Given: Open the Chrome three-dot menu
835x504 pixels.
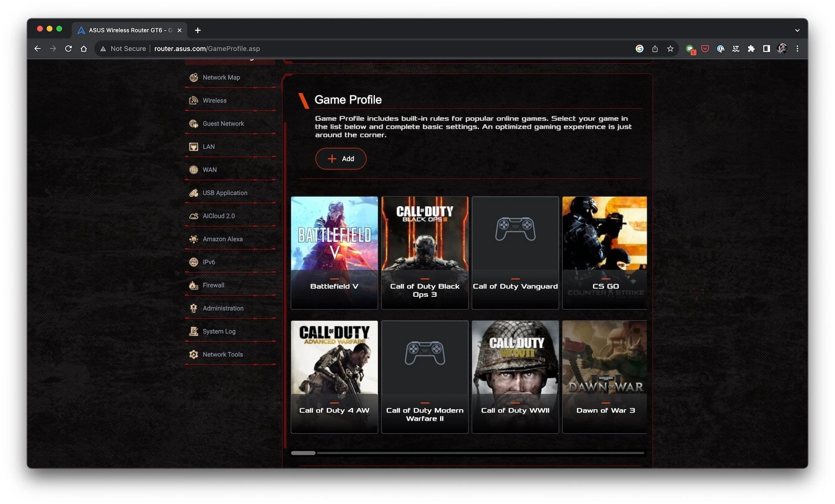Looking at the screenshot, I should [797, 49].
